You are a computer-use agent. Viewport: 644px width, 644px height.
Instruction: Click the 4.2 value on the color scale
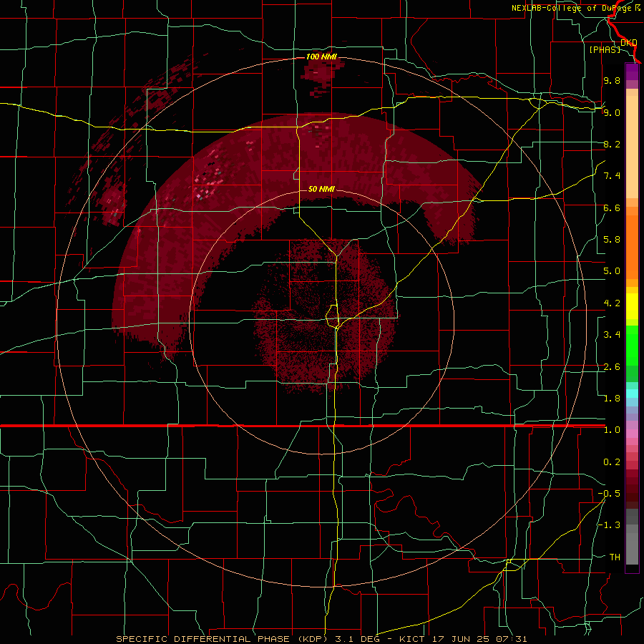pos(612,303)
